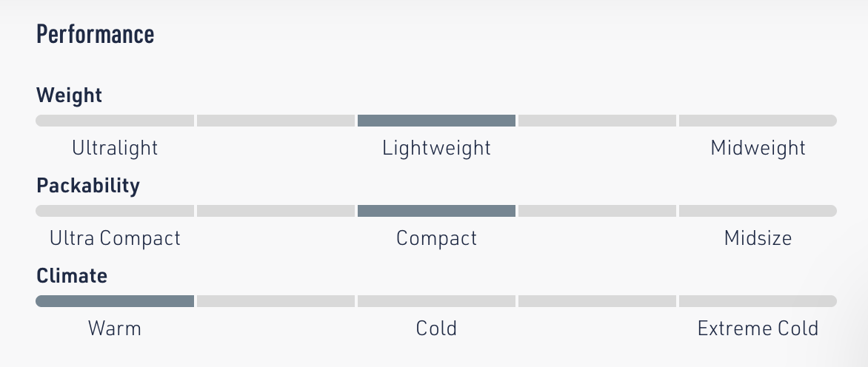Screen dimensions: 868x367
Task: Click the middle Climate bar segment
Action: click(436, 301)
